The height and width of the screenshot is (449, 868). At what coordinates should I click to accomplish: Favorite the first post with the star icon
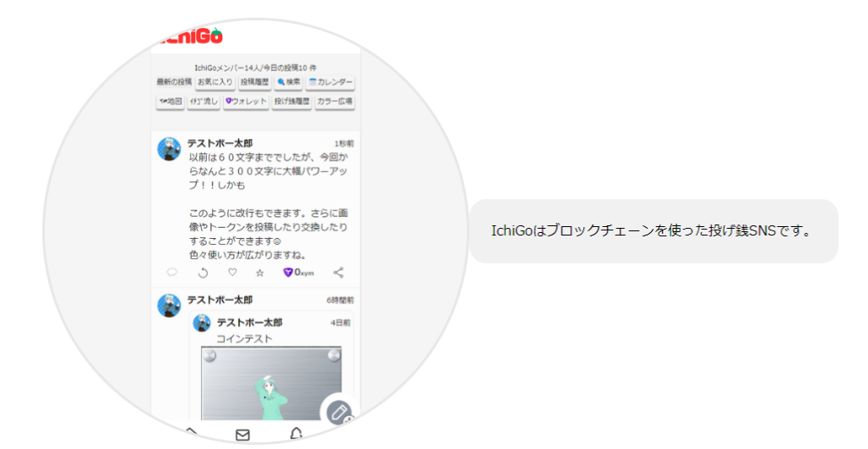(x=260, y=273)
